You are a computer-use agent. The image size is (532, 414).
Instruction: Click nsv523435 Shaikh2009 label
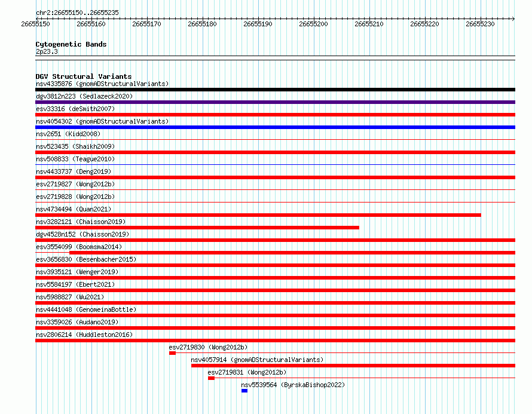point(75,146)
